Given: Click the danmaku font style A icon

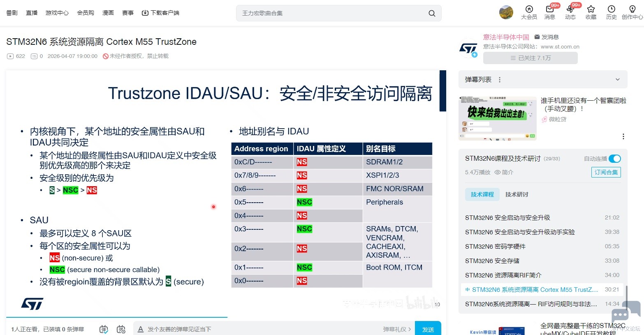Looking at the screenshot, I should (141, 329).
